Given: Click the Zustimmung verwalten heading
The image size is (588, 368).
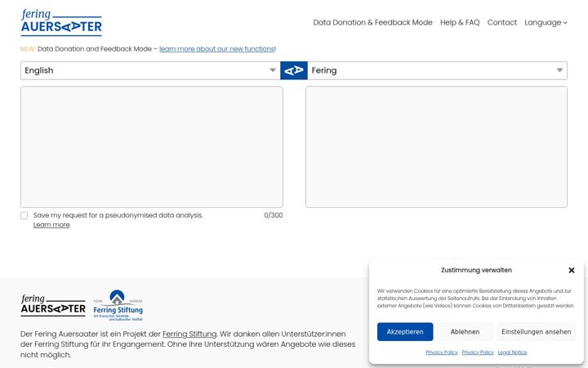Looking at the screenshot, I should tap(476, 270).
